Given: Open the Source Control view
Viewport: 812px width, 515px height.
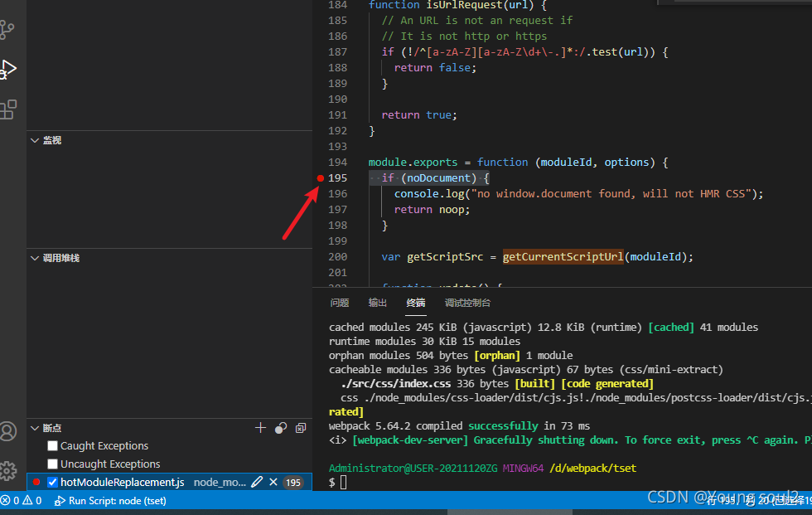Looking at the screenshot, I should coord(7,30).
